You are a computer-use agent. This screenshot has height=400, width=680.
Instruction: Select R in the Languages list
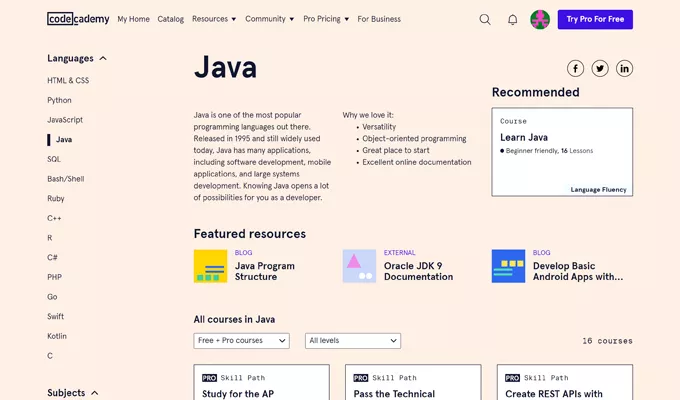49,238
